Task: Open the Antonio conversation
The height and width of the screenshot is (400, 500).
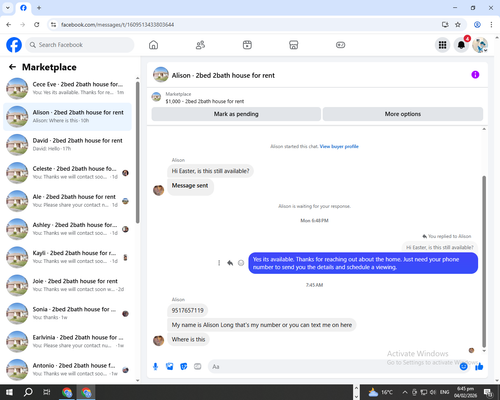Action: [x=67, y=369]
